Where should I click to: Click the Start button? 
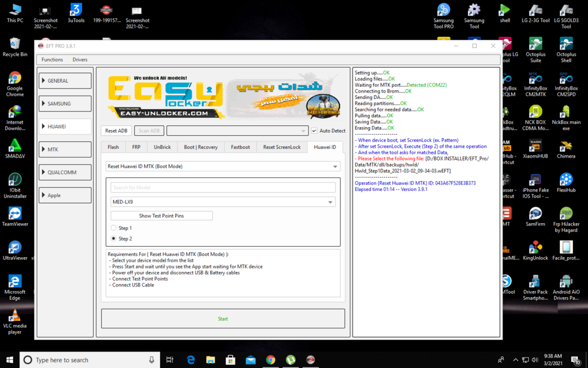(x=223, y=319)
